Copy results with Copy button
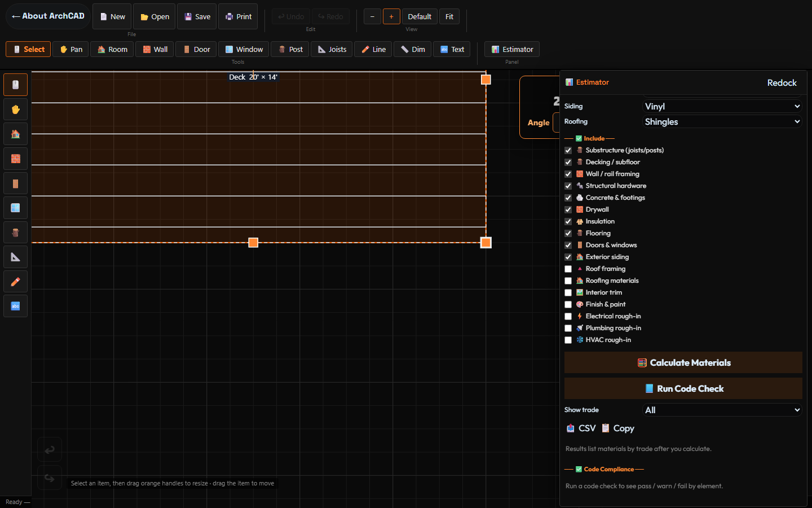The width and height of the screenshot is (812, 508). pyautogui.click(x=617, y=428)
